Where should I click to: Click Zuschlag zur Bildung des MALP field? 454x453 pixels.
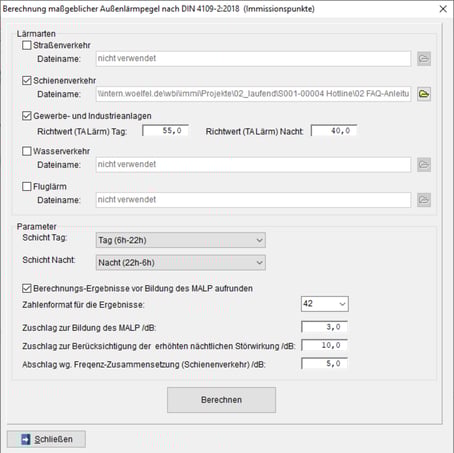point(324,327)
